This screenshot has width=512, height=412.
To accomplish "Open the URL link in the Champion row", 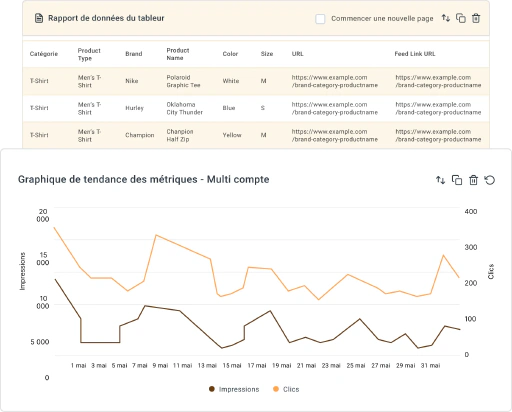I will pyautogui.click(x=335, y=135).
